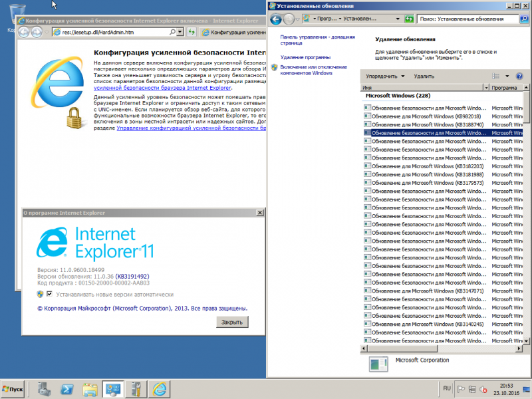Click the search magnifier in the updates window
The image size is (532, 399).
(x=524, y=19)
